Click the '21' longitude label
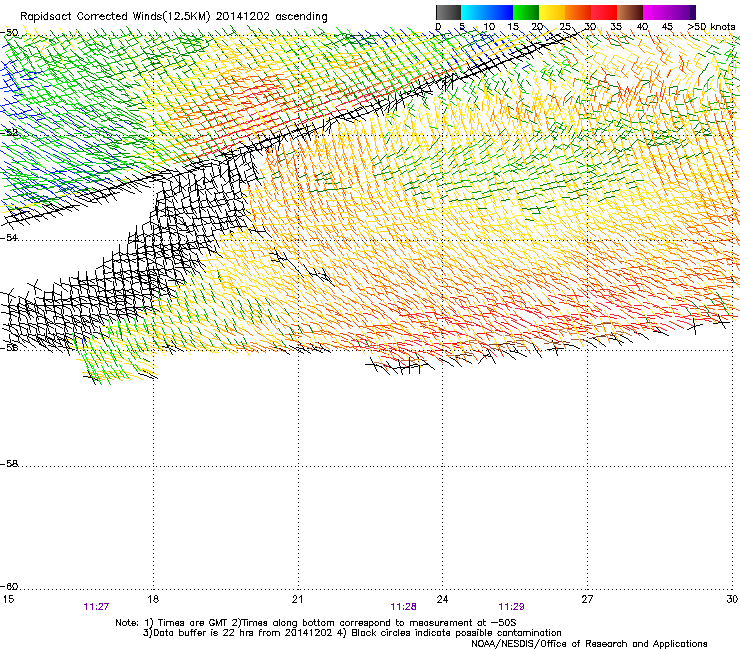This screenshot has height=650, width=740. tap(297, 599)
